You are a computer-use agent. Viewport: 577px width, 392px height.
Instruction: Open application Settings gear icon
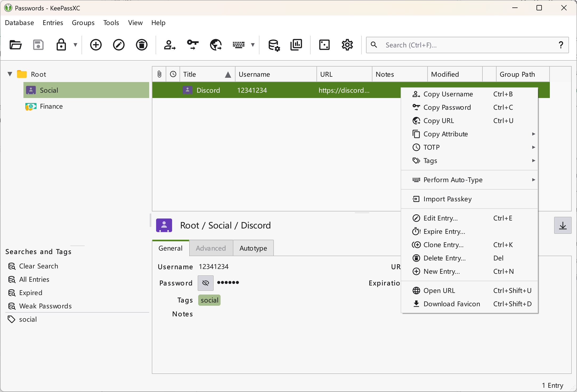[x=347, y=45]
